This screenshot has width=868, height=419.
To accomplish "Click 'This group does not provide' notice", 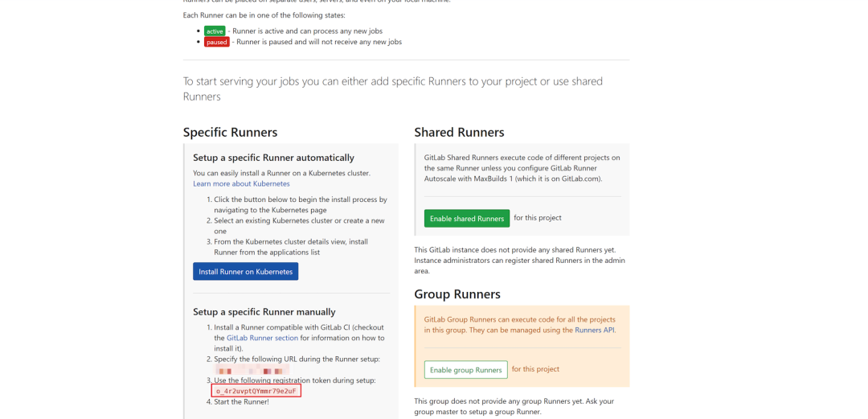I will (x=514, y=406).
